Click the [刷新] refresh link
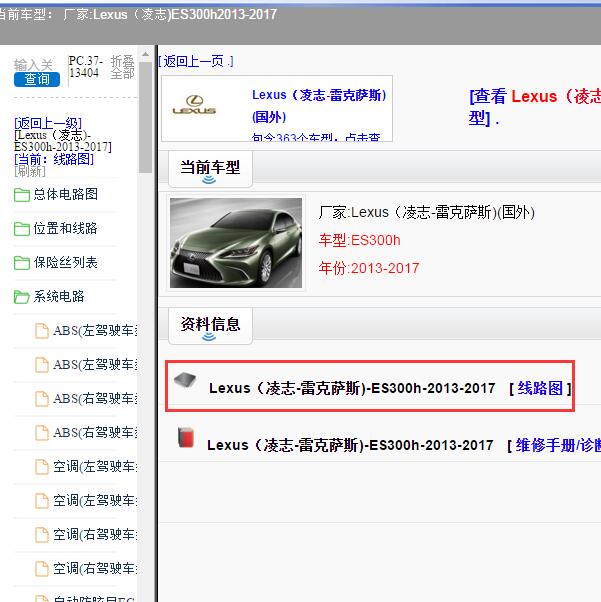The width and height of the screenshot is (601, 602). click(30, 171)
